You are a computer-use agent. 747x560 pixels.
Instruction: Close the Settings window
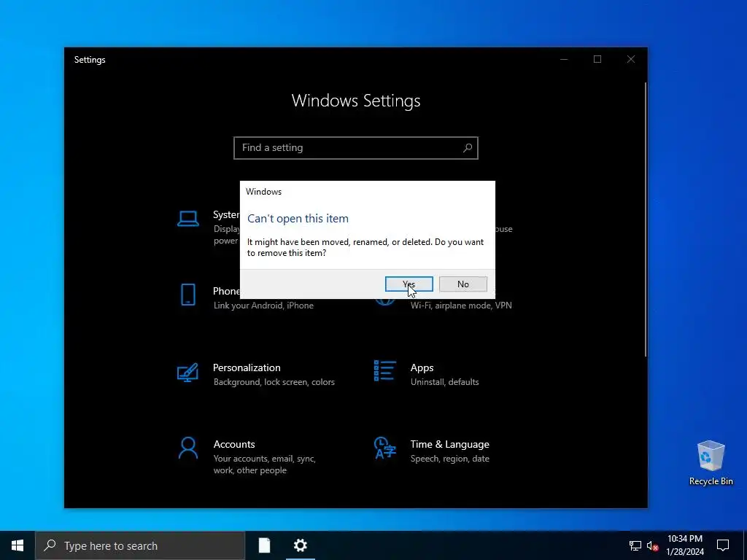pyautogui.click(x=631, y=59)
